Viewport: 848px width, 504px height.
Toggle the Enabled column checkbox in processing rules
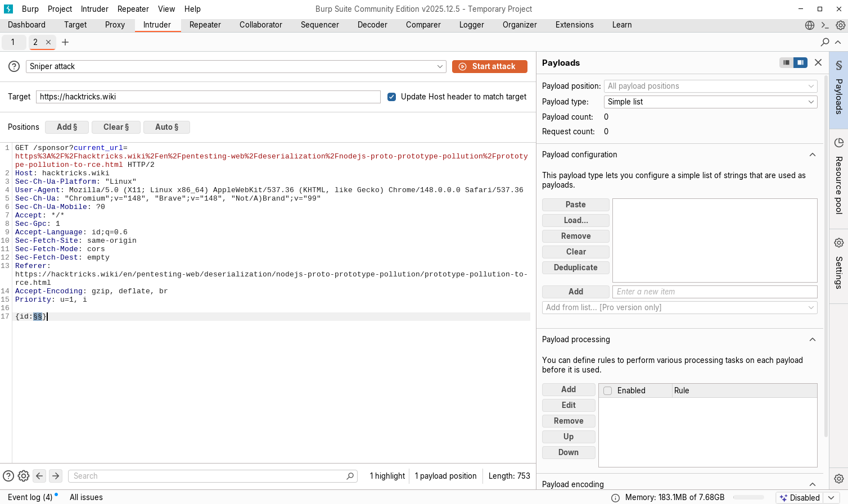pyautogui.click(x=608, y=391)
